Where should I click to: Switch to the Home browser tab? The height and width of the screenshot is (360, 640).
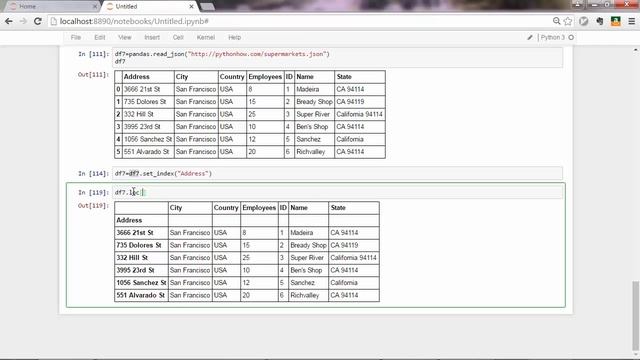(x=53, y=7)
